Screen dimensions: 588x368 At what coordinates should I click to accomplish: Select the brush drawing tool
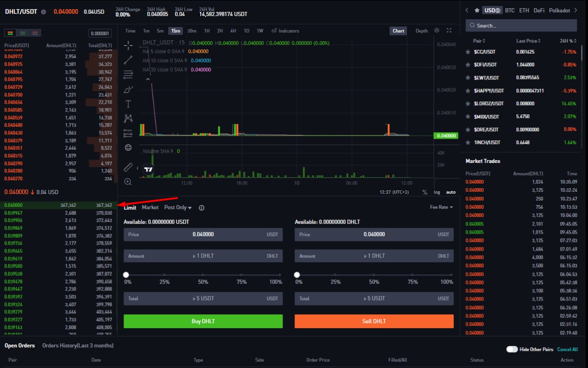pyautogui.click(x=128, y=89)
